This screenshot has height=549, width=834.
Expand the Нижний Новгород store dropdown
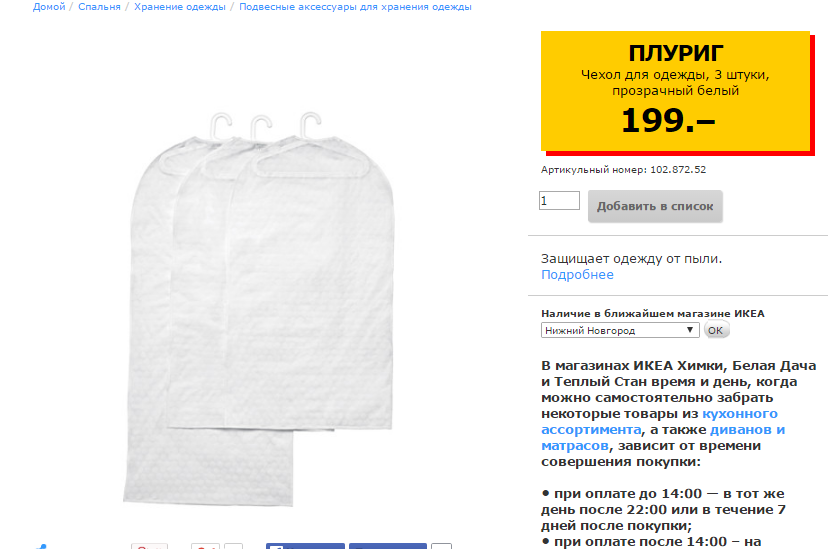coord(620,330)
